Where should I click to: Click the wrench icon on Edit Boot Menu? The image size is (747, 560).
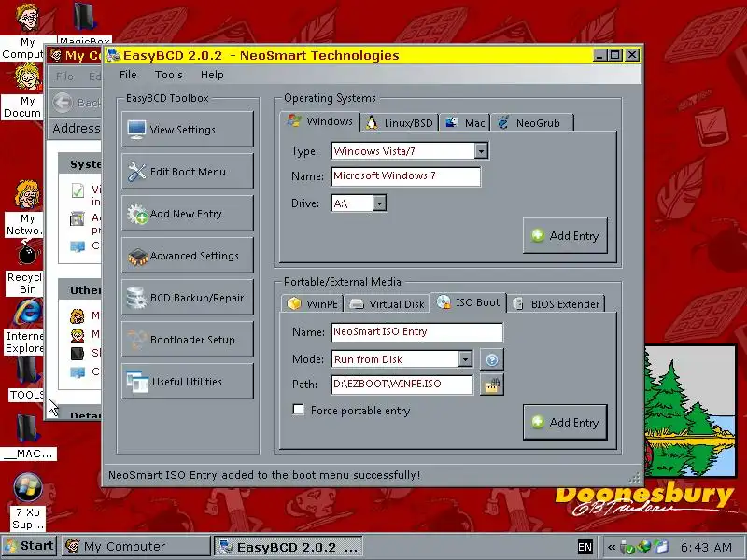click(136, 172)
